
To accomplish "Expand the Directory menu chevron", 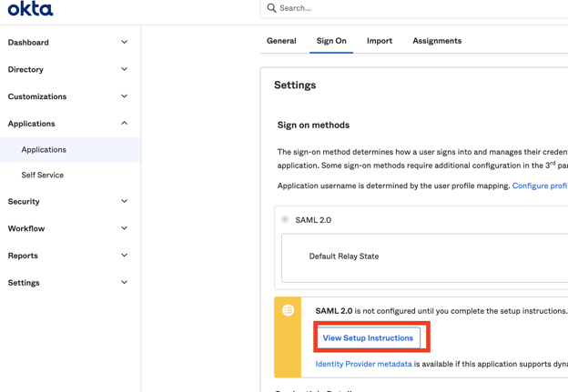I will [124, 69].
